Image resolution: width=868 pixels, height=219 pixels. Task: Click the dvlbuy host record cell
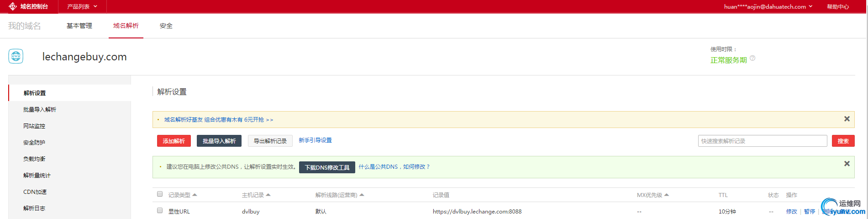click(251, 211)
